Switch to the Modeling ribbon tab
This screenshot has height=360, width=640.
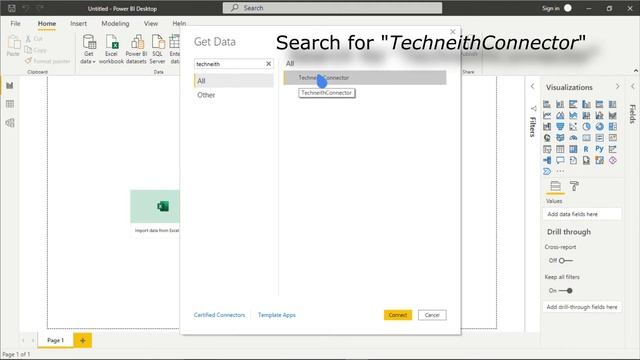point(115,24)
